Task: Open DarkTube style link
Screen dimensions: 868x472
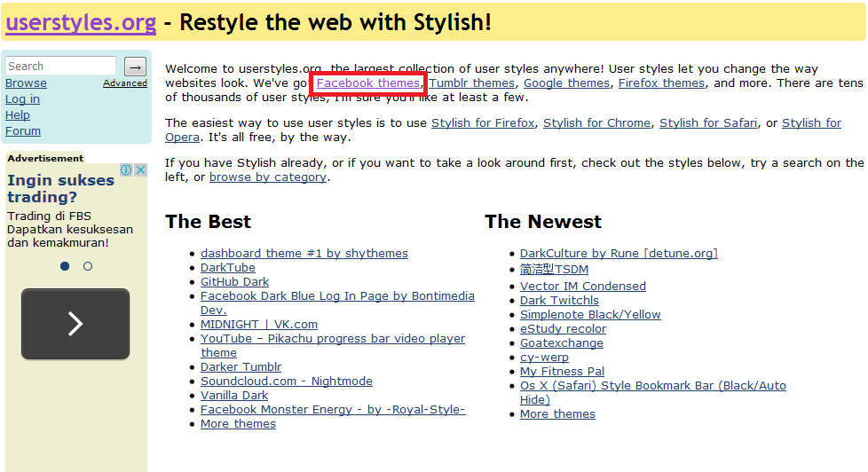Action: (228, 268)
